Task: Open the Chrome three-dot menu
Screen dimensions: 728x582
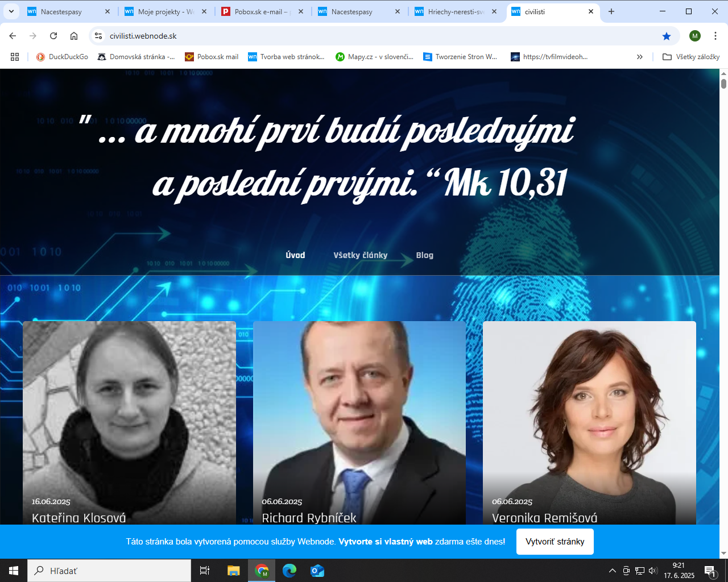Action: coord(715,36)
